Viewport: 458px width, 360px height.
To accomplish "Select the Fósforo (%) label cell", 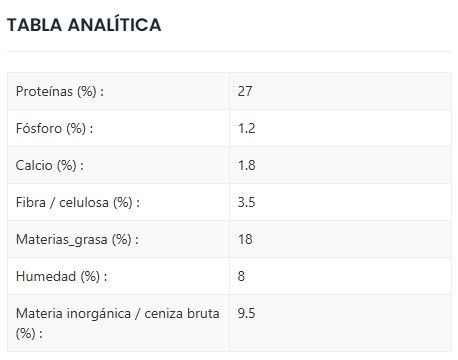I will pos(118,128).
